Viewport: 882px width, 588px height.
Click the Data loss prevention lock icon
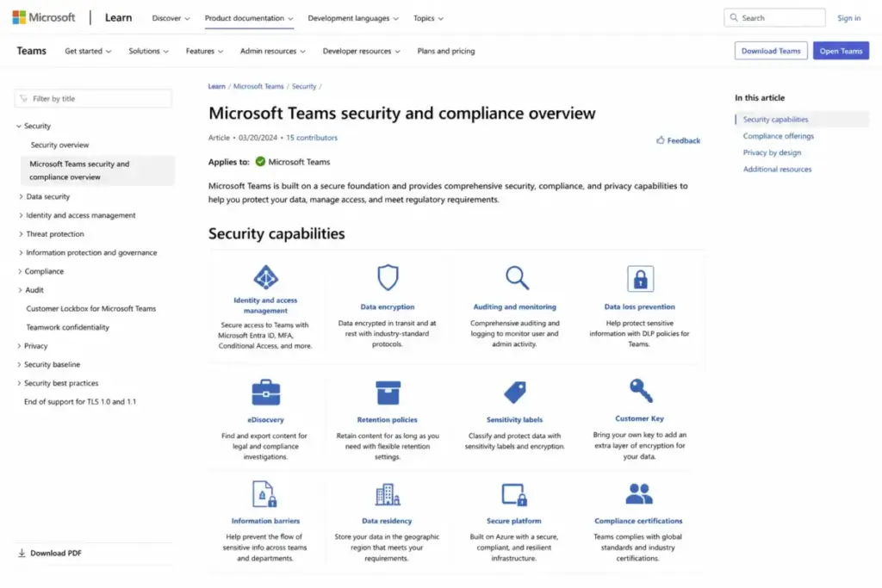coord(640,278)
